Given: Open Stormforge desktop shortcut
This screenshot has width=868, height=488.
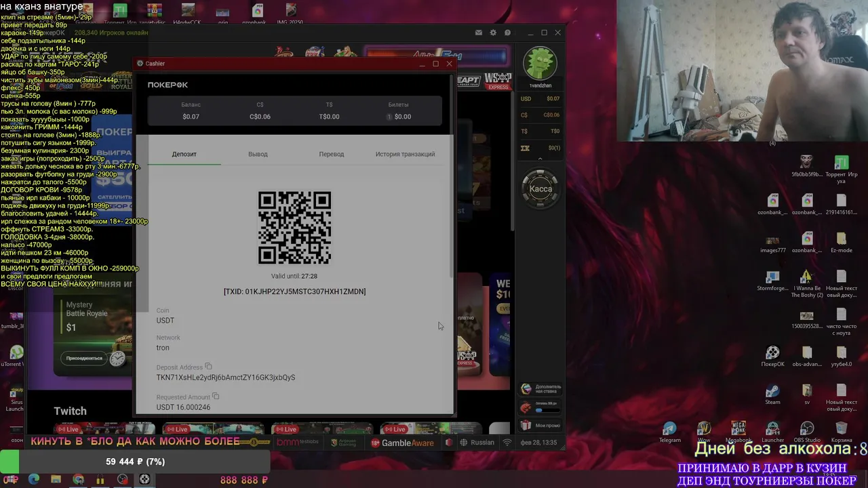Looking at the screenshot, I should [x=772, y=281].
